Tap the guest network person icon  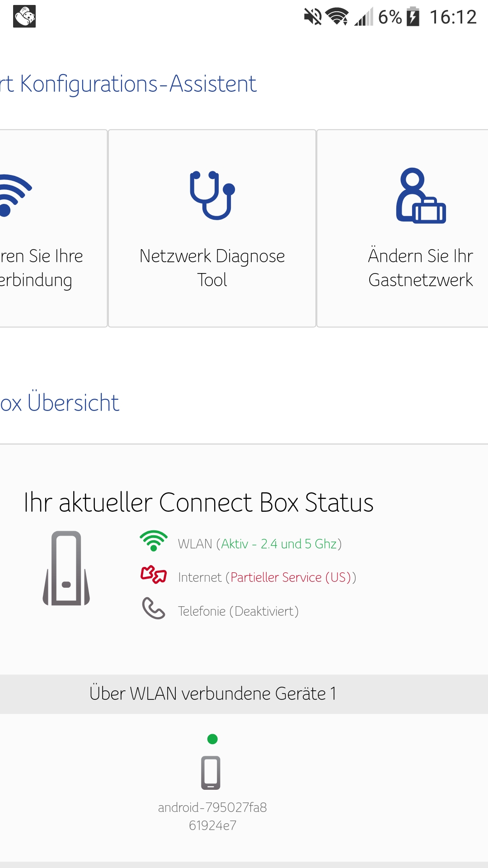pos(421,196)
